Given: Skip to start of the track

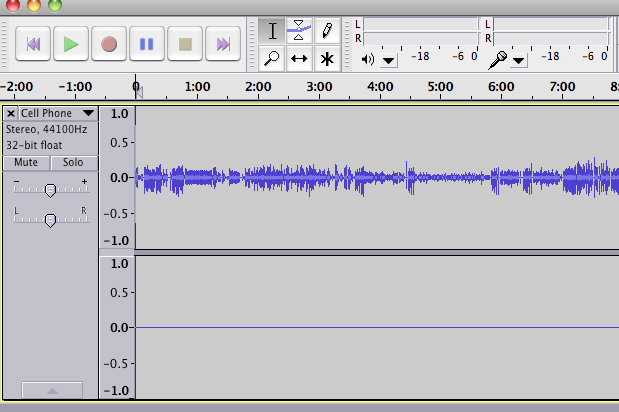Looking at the screenshot, I should (x=33, y=44).
